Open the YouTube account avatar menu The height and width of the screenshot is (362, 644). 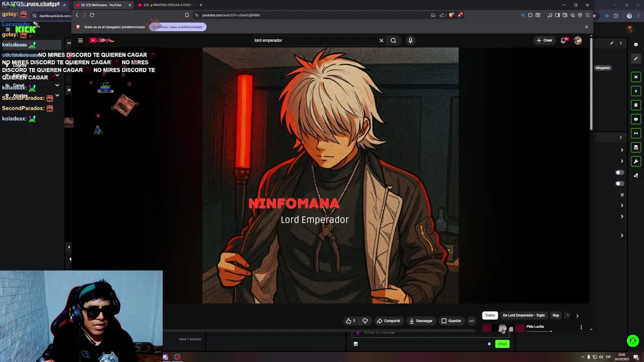(x=578, y=40)
